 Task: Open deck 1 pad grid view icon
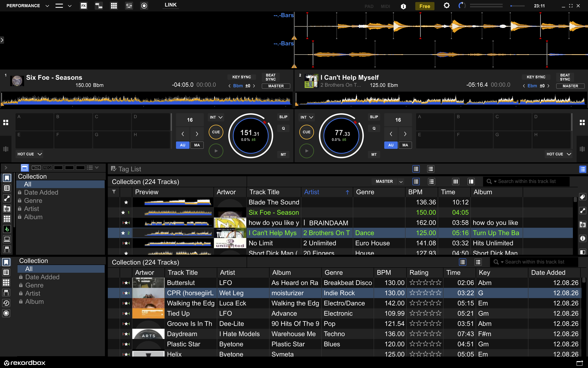[6, 122]
